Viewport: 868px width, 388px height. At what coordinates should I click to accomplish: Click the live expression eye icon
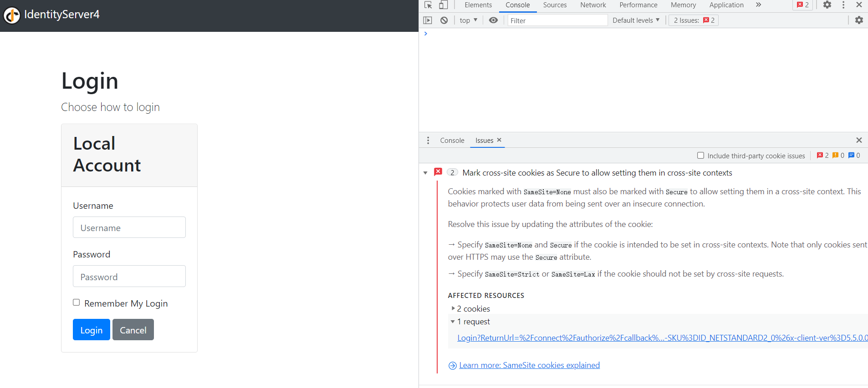493,20
